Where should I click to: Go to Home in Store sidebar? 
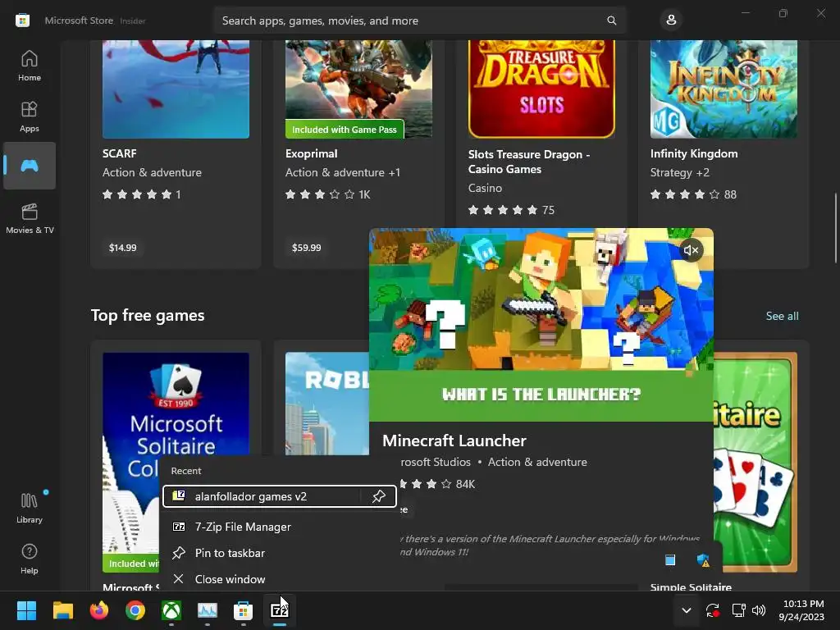click(30, 66)
